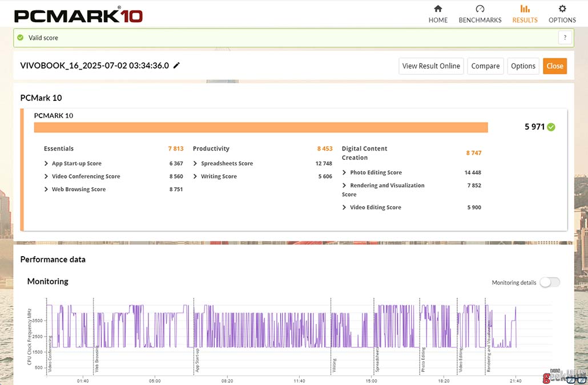Click the green valid score checkmark icon
The image size is (588, 385).
(20, 38)
